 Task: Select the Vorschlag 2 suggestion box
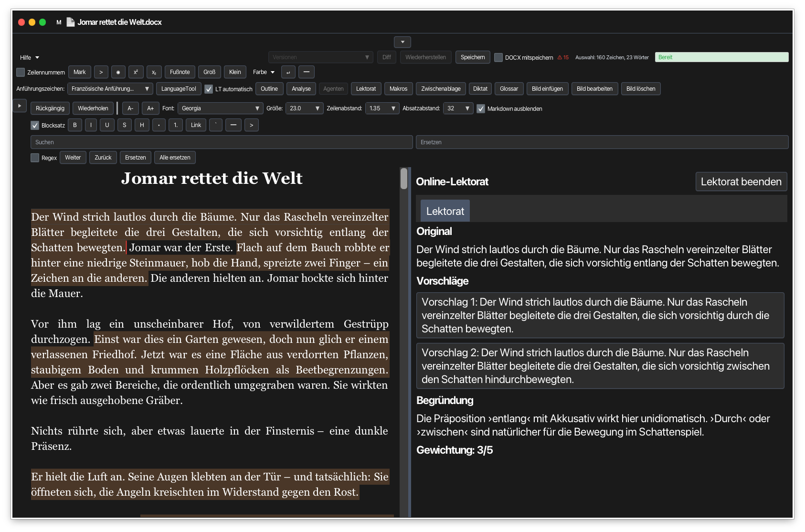point(600,366)
